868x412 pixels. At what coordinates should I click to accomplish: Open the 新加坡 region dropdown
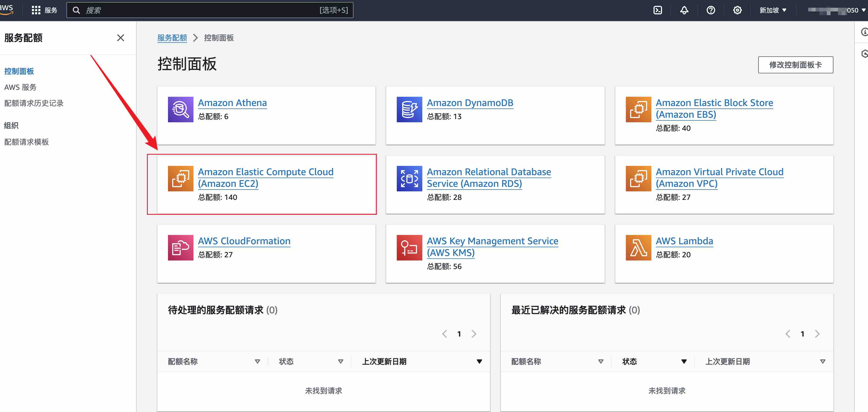tap(773, 10)
